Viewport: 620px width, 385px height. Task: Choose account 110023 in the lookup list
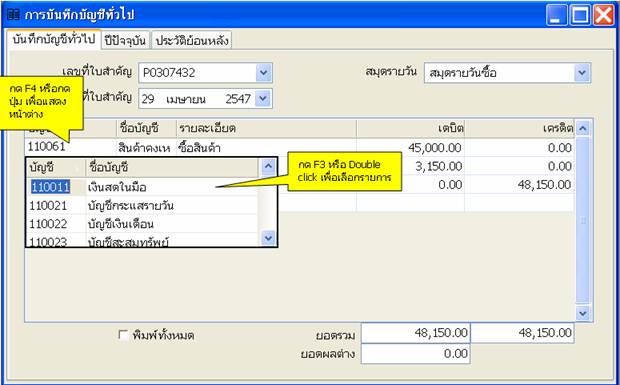point(56,241)
